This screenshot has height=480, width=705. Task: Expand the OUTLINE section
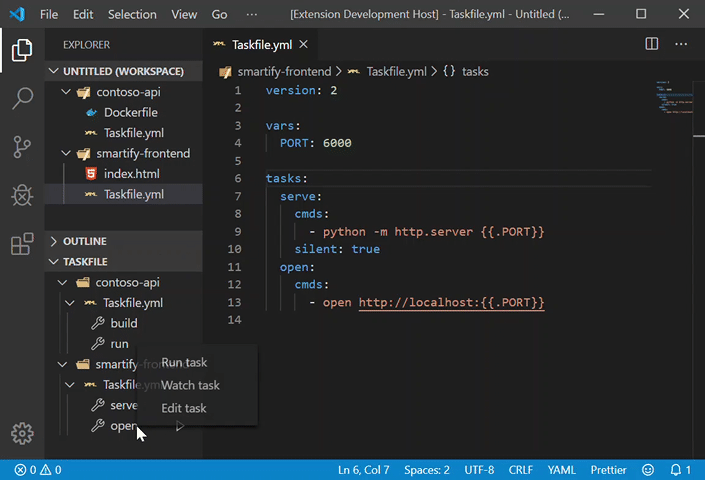[54, 241]
